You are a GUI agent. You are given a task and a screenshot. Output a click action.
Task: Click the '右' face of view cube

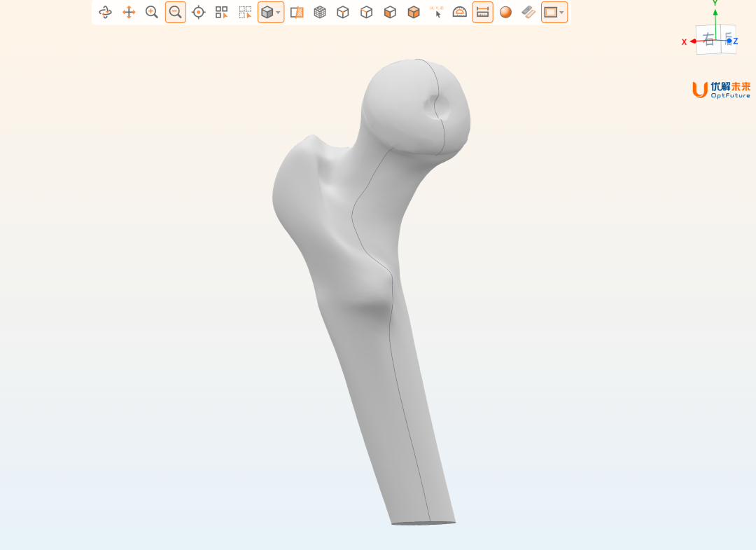tap(708, 39)
